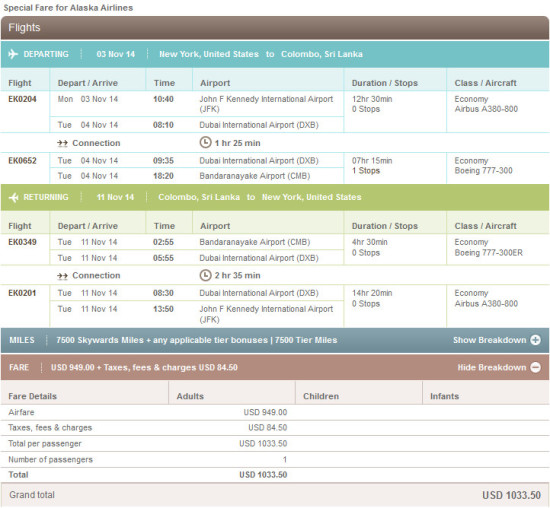
Task: Click the 1 Stops text
Action: pos(366,171)
